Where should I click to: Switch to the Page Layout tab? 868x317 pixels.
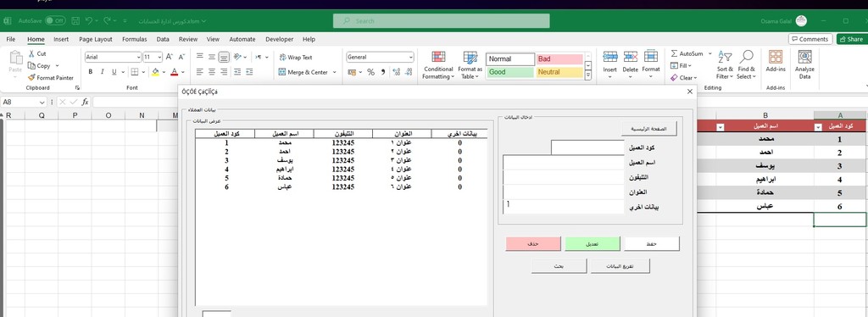coord(95,39)
